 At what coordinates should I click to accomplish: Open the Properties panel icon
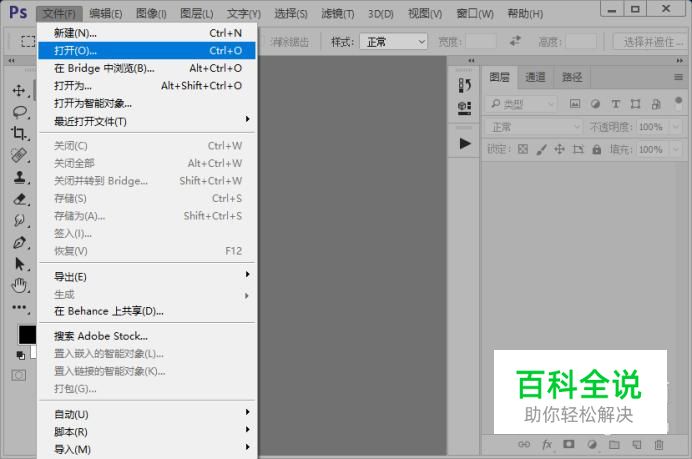click(x=464, y=108)
